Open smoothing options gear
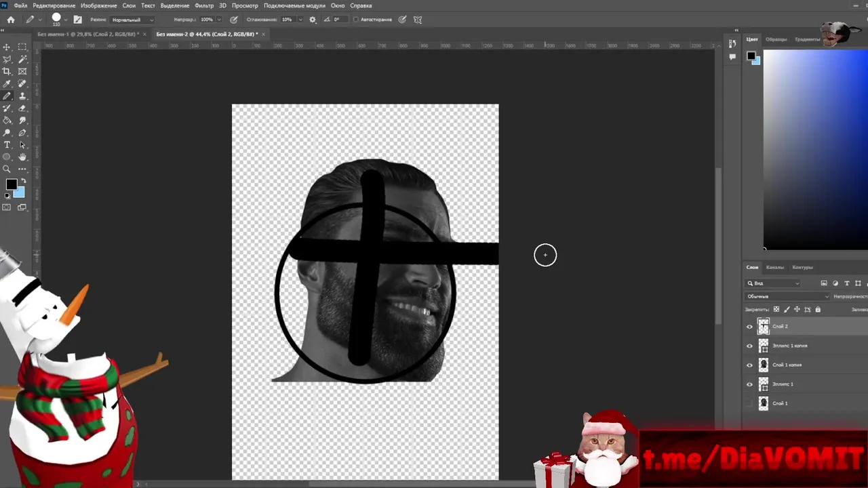This screenshot has width=868, height=488. point(313,20)
